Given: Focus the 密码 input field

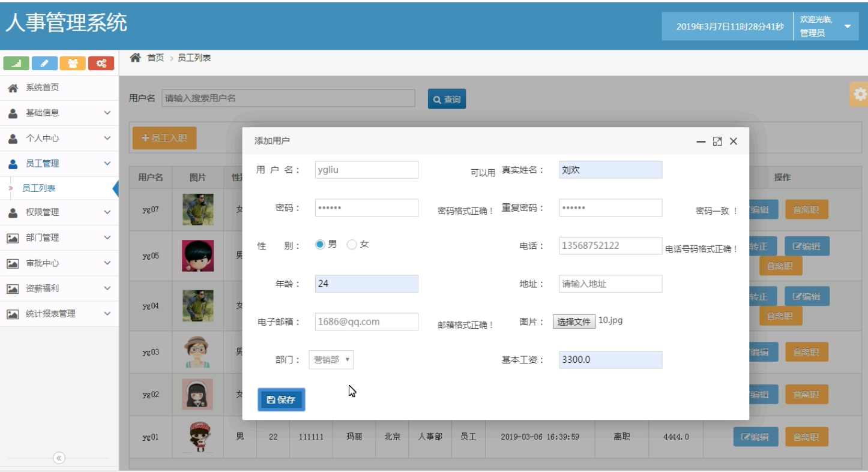Looking at the screenshot, I should 366,208.
